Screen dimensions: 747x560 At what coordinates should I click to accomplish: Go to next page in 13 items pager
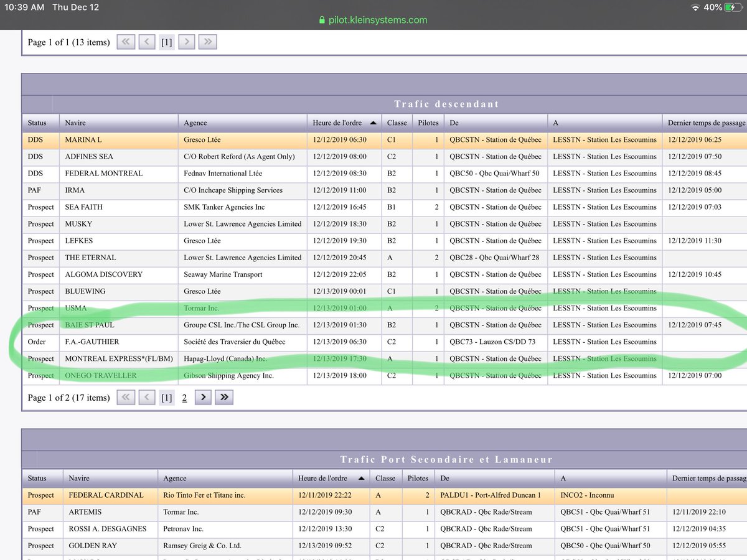click(x=187, y=42)
